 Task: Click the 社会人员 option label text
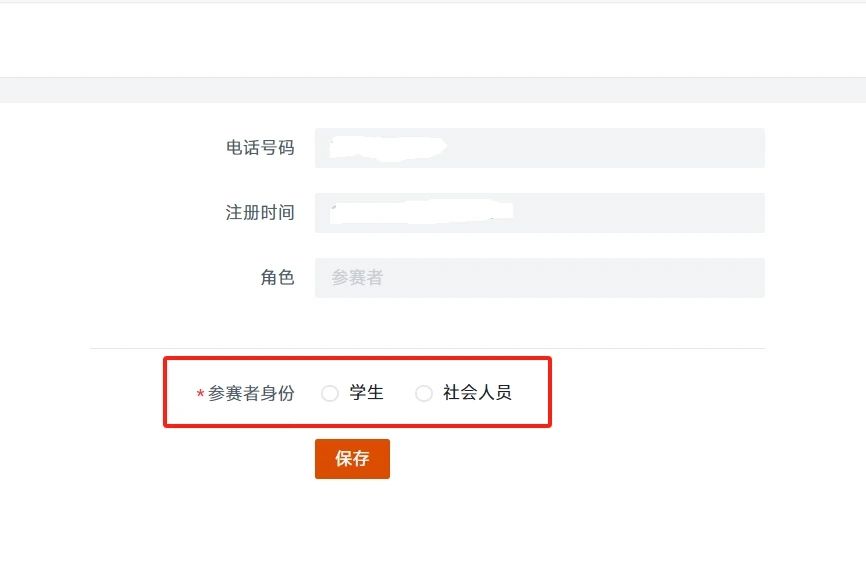tap(477, 393)
